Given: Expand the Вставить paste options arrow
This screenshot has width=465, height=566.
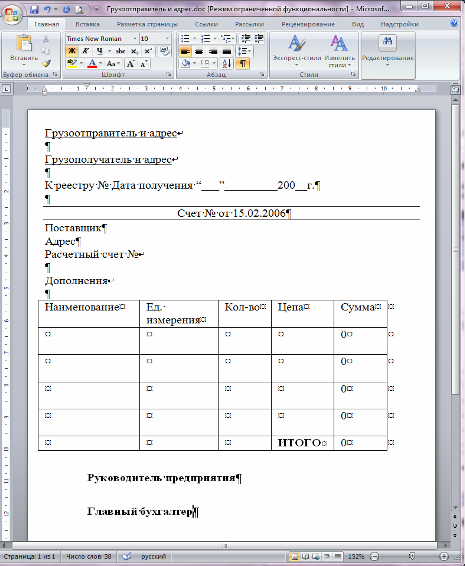Looking at the screenshot, I should point(24,65).
